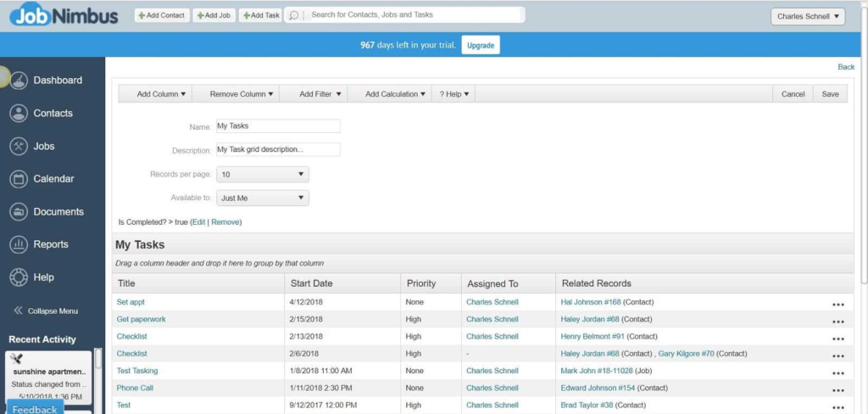
Task: Open Gary Kilgore #70 contact
Action: pyautogui.click(x=686, y=354)
